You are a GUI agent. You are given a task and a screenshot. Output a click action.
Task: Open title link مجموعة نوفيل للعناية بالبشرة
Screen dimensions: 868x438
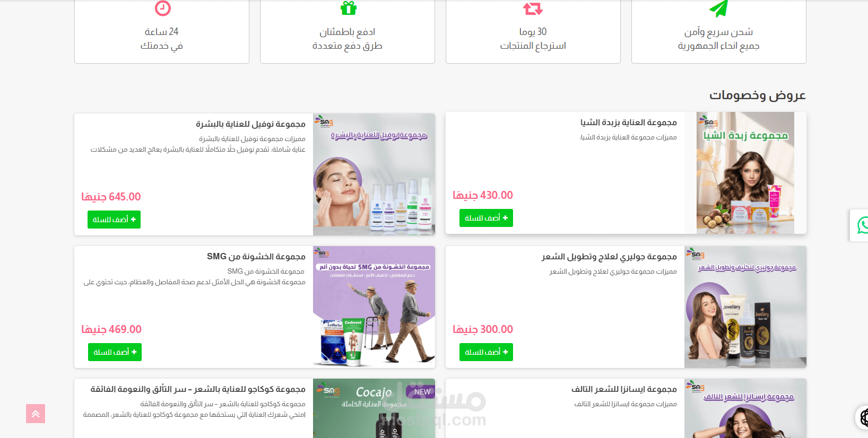(x=250, y=124)
